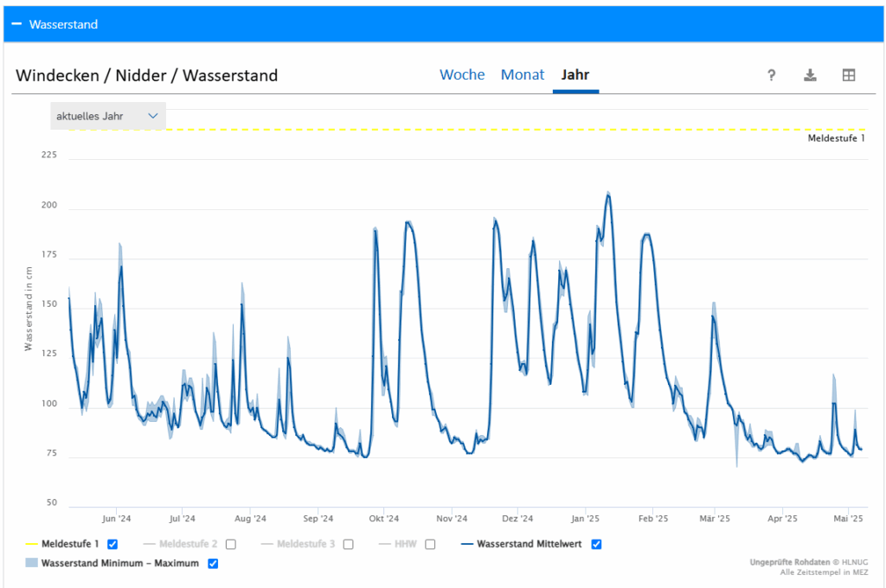Switch to the Woche tab
Image resolution: width=886 pixels, height=588 pixels.
tap(462, 75)
